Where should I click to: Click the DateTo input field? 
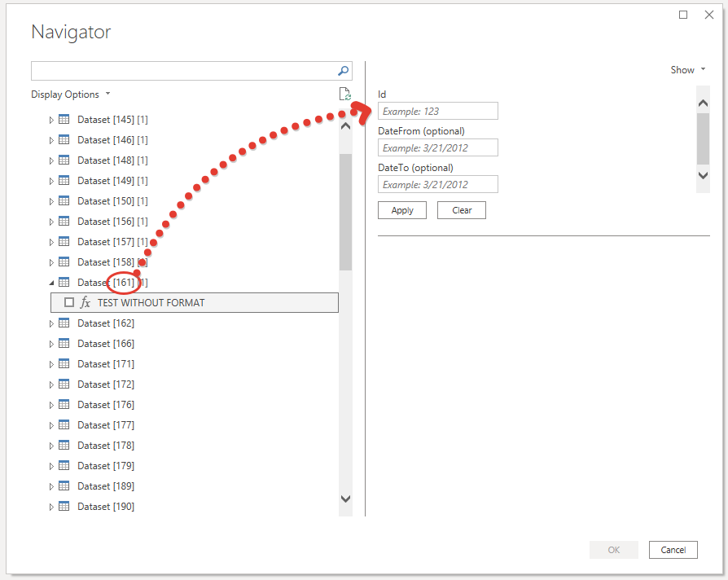point(438,184)
